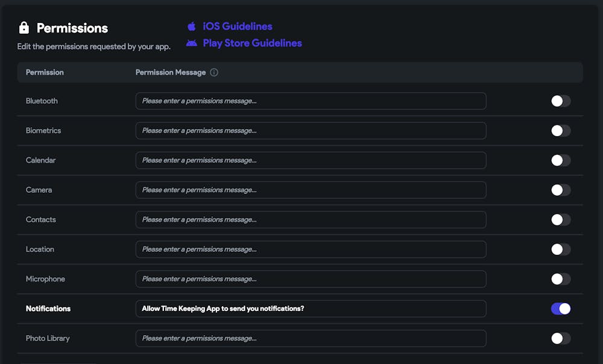This screenshot has height=364, width=603.
Task: Open the iOS Guidelines link
Action: (x=238, y=27)
